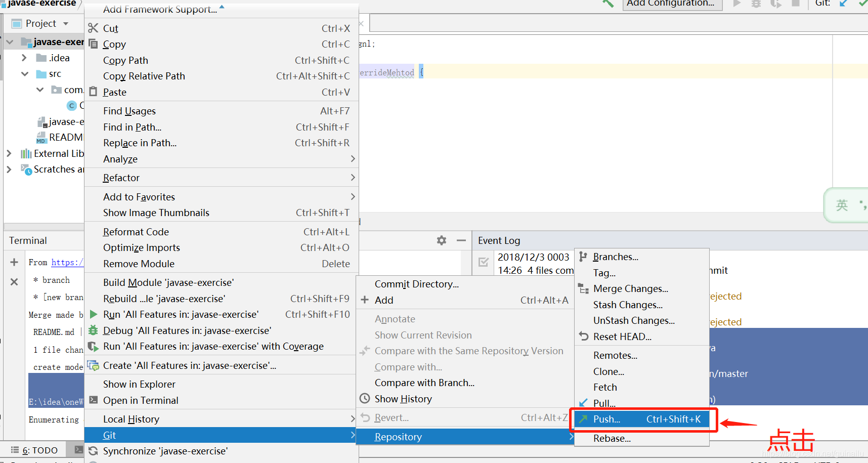Choose Compare with Branch... item
This screenshot has height=463, width=868.
coord(466,383)
